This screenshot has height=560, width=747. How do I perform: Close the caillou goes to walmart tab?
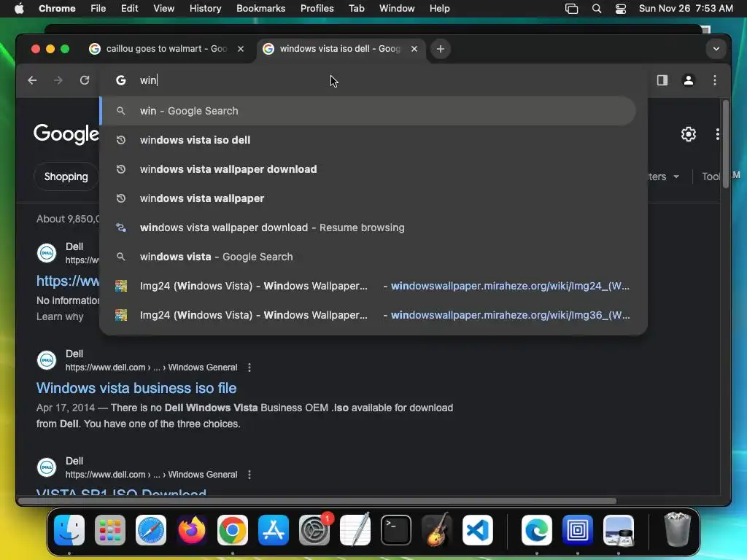[241, 49]
